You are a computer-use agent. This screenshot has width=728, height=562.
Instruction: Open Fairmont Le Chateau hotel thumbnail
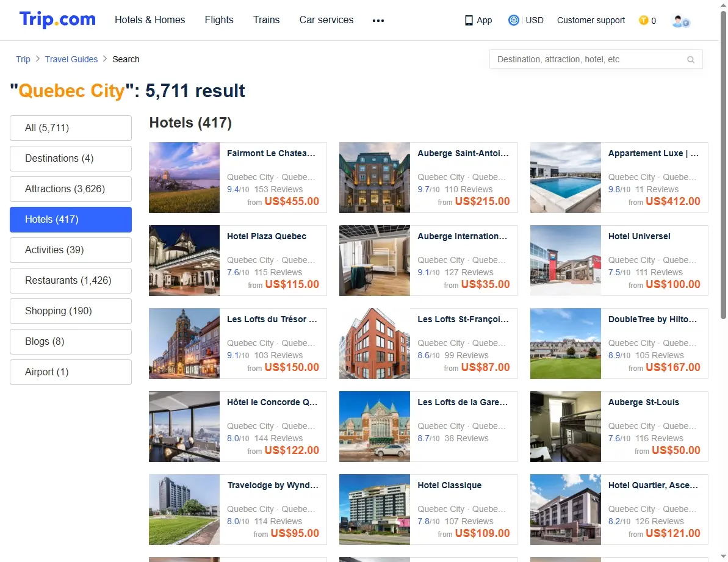tap(184, 178)
